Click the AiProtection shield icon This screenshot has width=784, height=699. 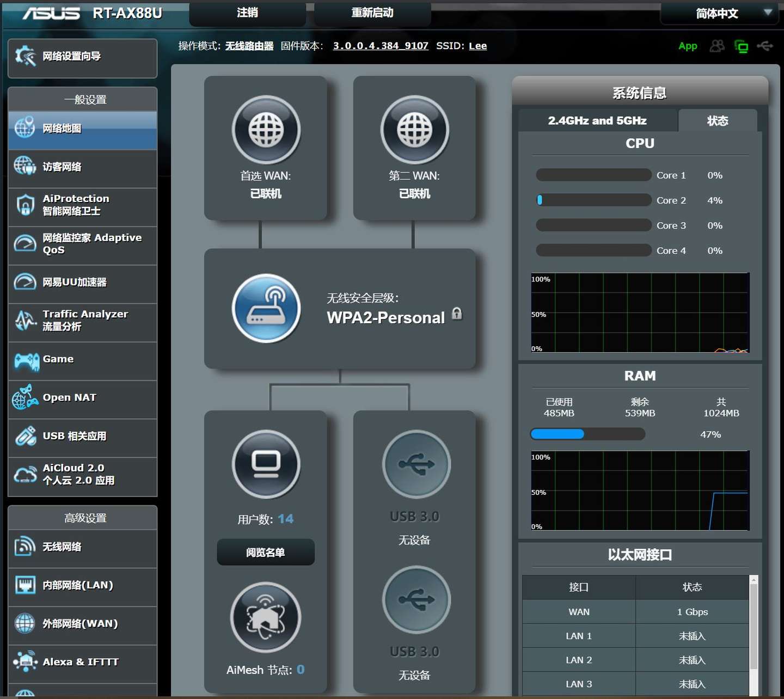[x=25, y=205]
